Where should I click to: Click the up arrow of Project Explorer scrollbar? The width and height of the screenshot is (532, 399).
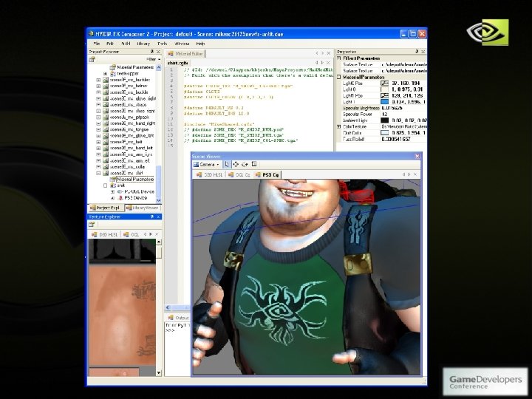(158, 67)
